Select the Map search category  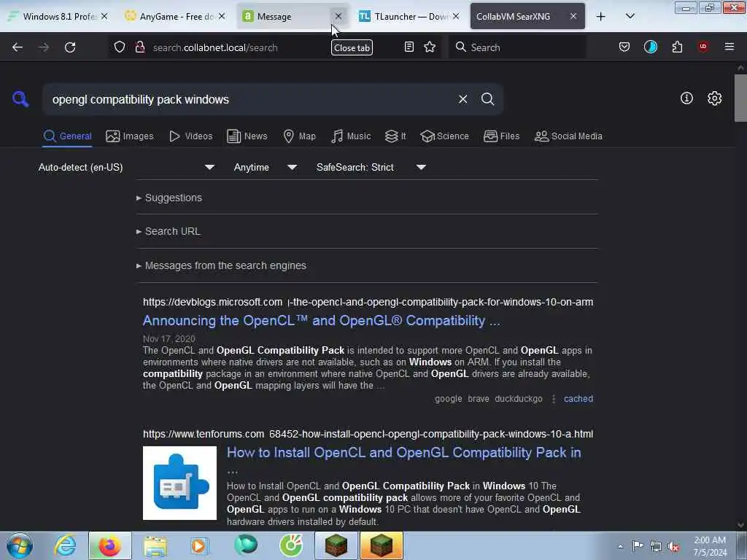tap(299, 136)
